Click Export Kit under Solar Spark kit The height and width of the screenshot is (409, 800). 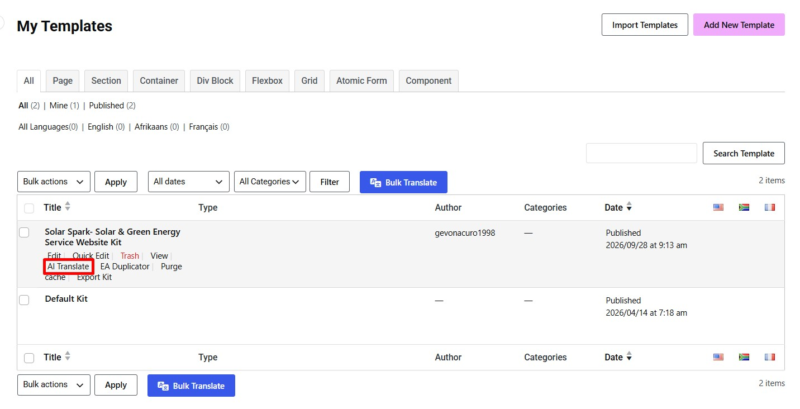94,277
